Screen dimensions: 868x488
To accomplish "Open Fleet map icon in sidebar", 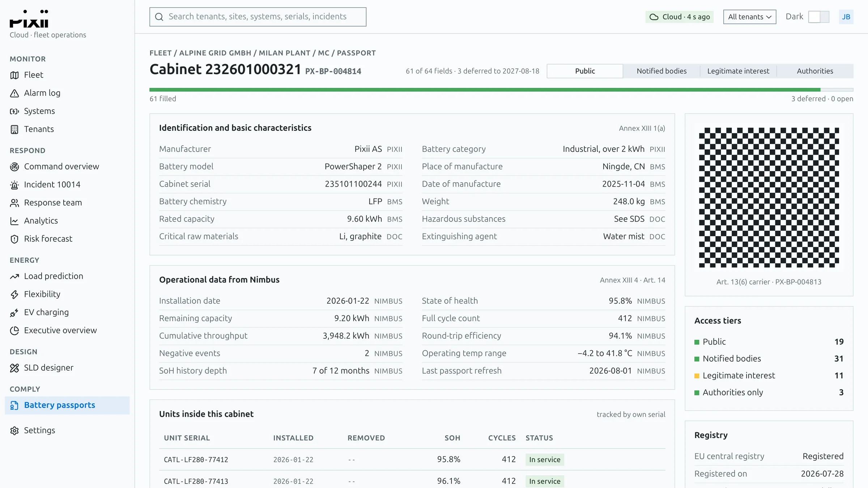I will [14, 75].
